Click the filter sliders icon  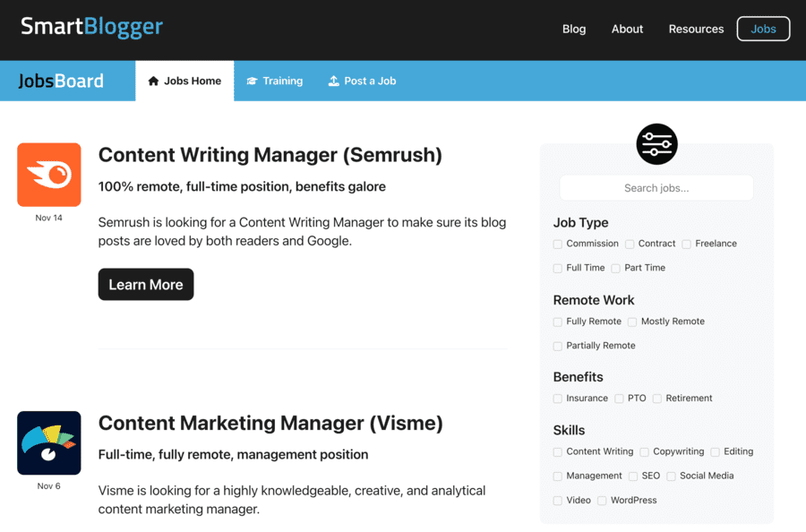click(656, 144)
